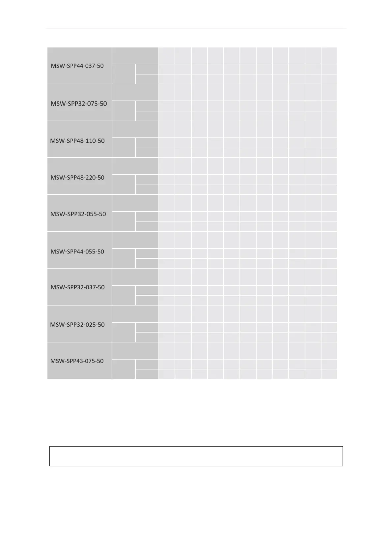Viewport: 392px width, 555px height.
Task: Click the MSW-SPP44-037-50 model label
Action: click(x=77, y=66)
